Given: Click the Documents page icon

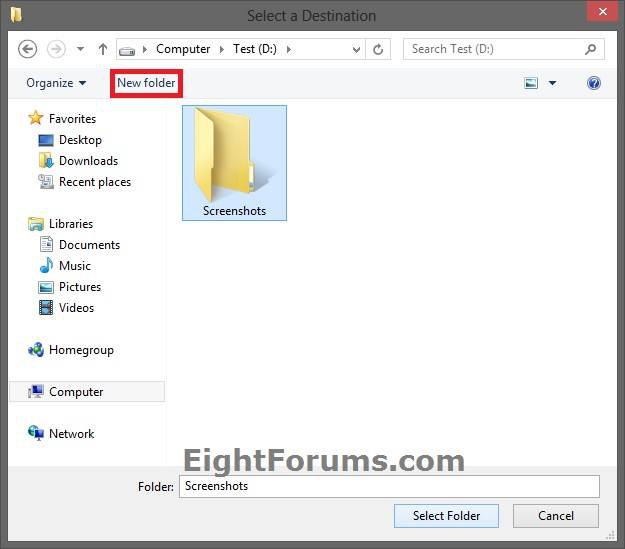Looking at the screenshot, I should 46,244.
